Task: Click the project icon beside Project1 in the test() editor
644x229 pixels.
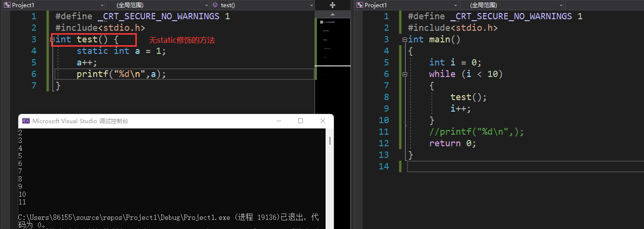Action: point(7,5)
